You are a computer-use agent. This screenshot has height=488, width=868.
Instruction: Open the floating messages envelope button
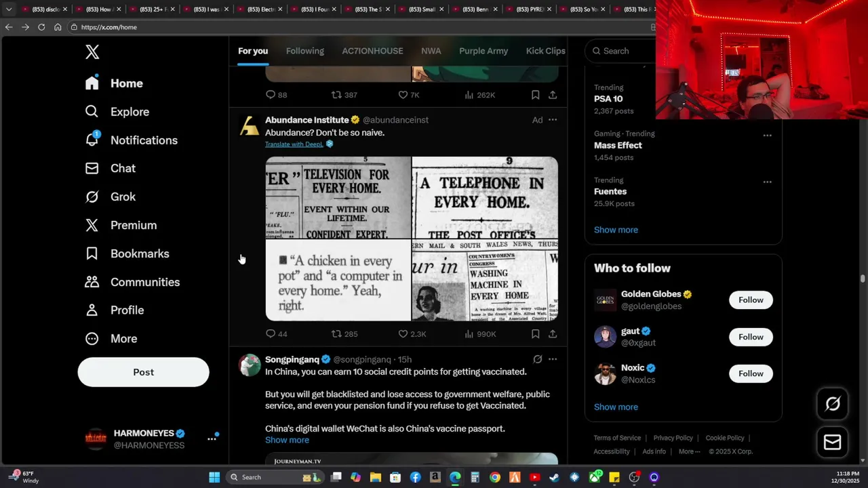pos(833,443)
